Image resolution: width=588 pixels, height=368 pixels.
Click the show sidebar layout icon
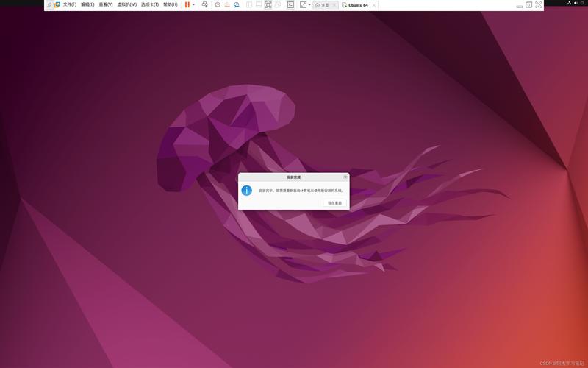click(249, 5)
